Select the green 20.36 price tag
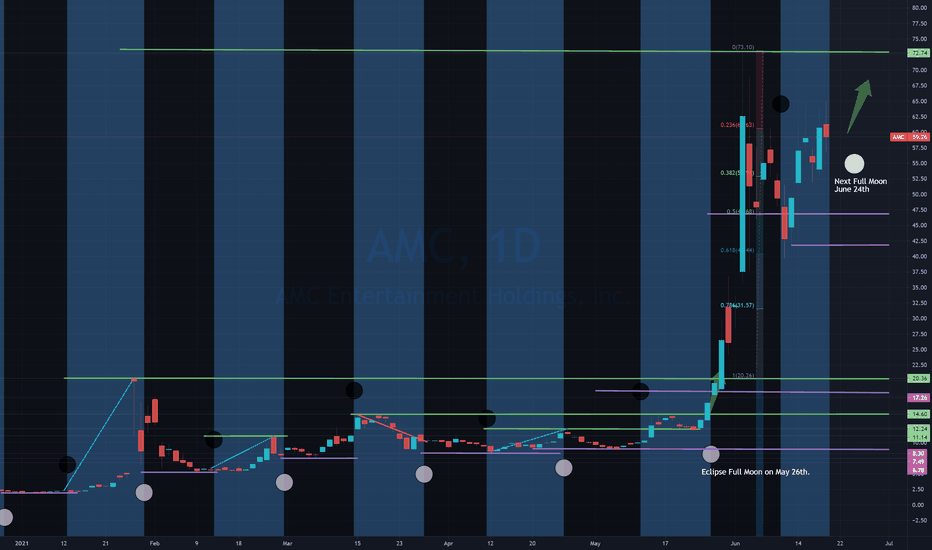The image size is (932, 550). (x=918, y=378)
